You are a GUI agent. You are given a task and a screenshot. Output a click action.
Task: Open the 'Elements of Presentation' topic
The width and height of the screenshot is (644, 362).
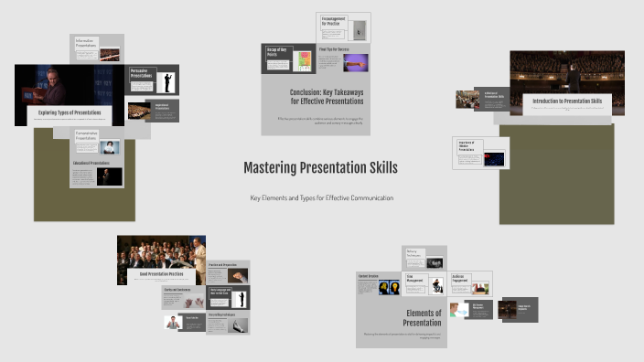point(402,322)
